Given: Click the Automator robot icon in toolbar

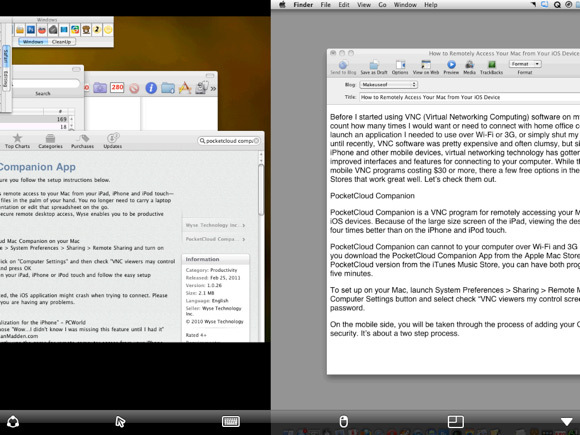Looking at the screenshot, I should 202,88.
